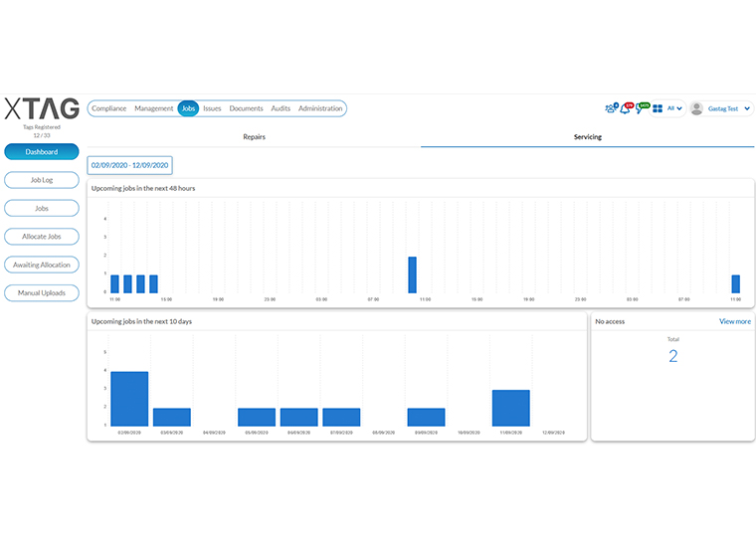Open the users group icon in header

click(x=612, y=108)
